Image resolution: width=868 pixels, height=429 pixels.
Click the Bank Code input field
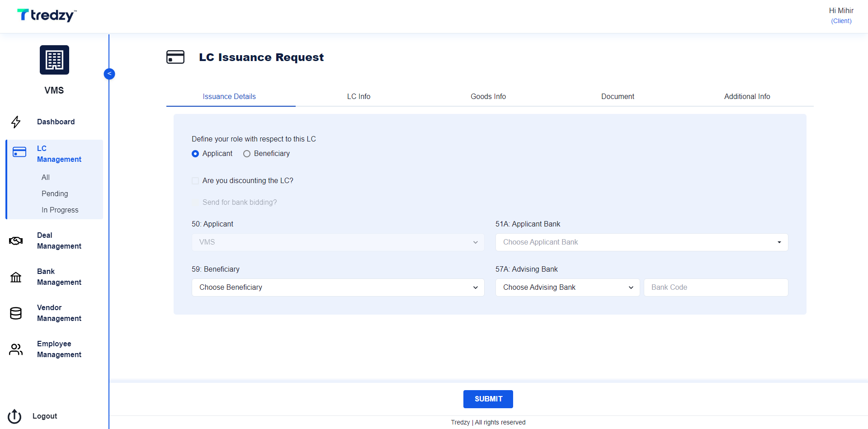[716, 288]
